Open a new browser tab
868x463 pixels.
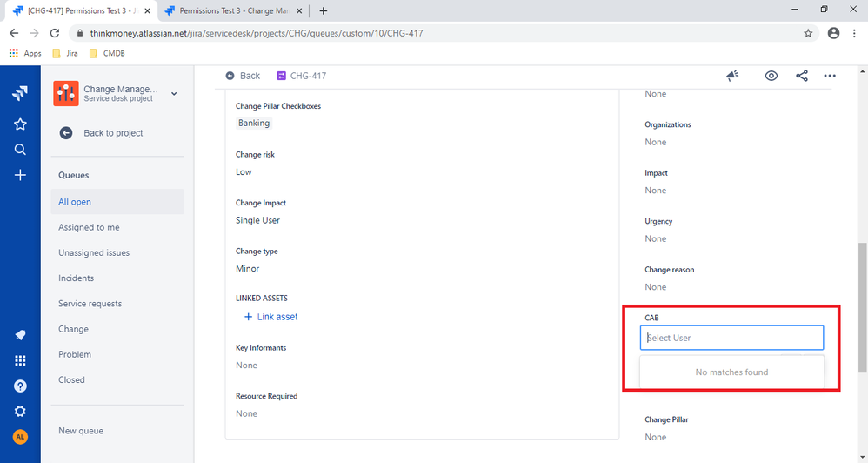coord(324,10)
